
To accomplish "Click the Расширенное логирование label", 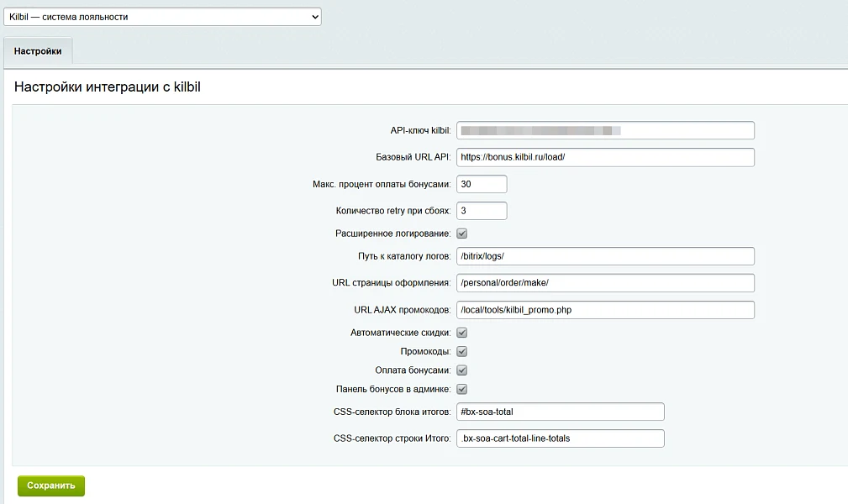I will [392, 234].
